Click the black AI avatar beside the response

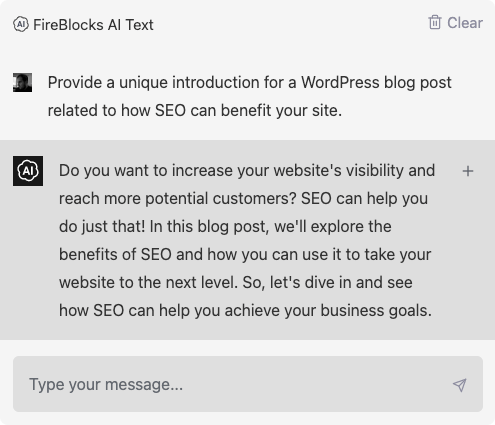28,171
